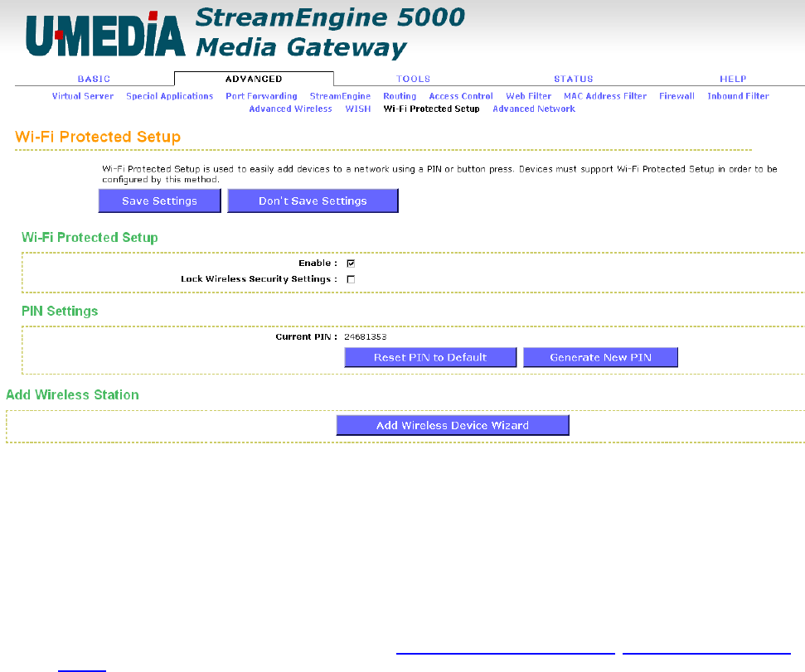Open Inbound Filter page

pyautogui.click(x=738, y=96)
